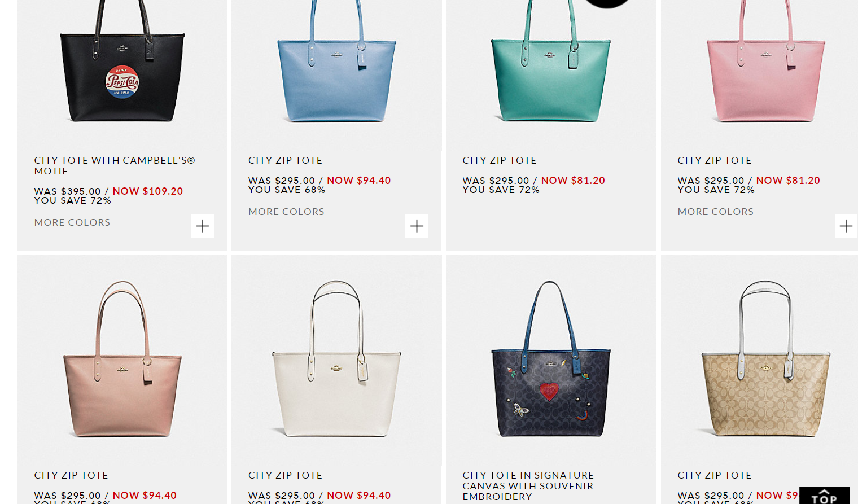Viewport: 858px width, 504px height.
Task: View the khaki signature canvas tote image
Action: point(766,359)
